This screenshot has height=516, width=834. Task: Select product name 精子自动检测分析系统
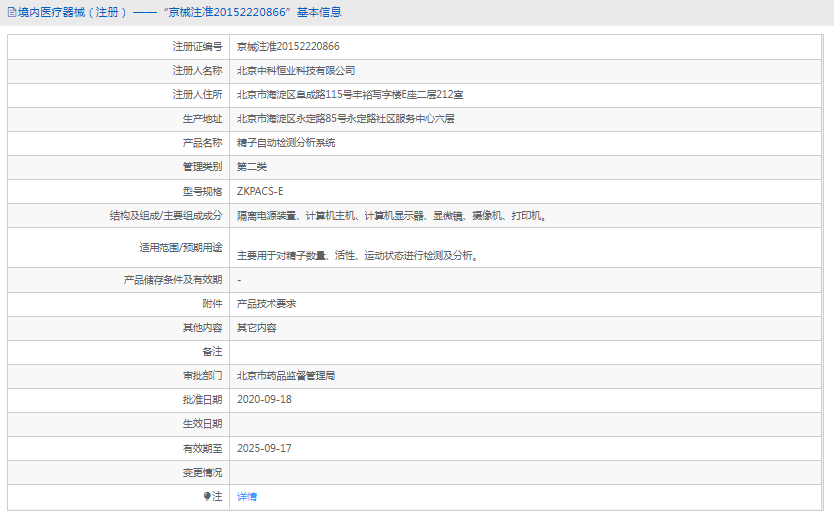(x=286, y=143)
